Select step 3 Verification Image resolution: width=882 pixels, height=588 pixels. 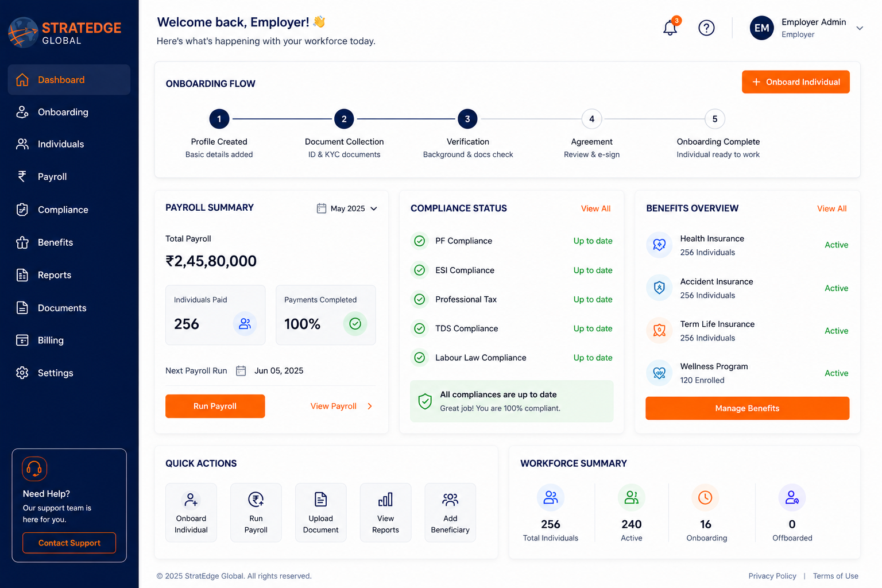pos(467,119)
